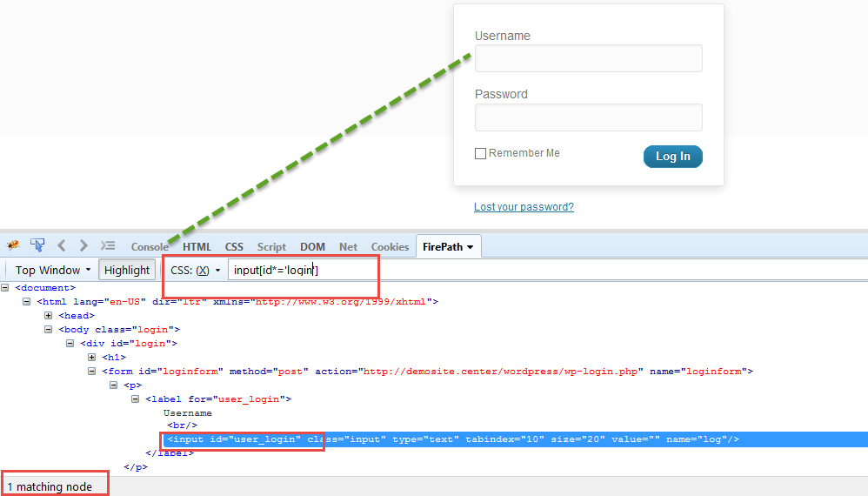
Task: Click into the Username text field
Action: [588, 58]
